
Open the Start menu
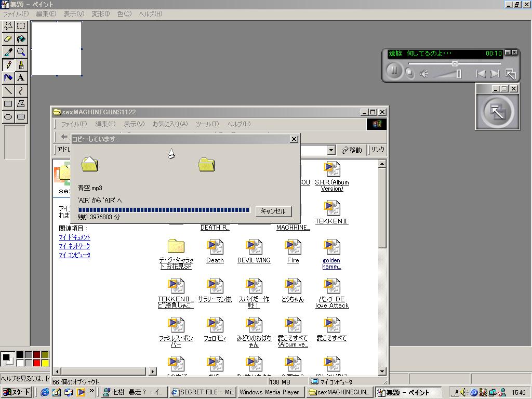pos(16,392)
